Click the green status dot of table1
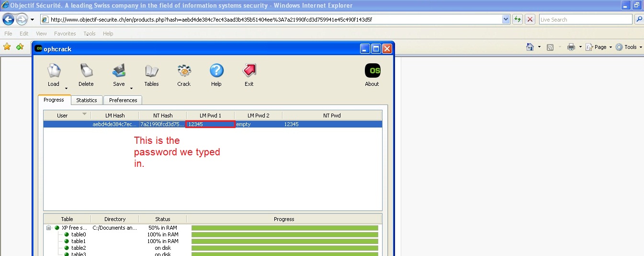644x256 pixels. click(67, 241)
